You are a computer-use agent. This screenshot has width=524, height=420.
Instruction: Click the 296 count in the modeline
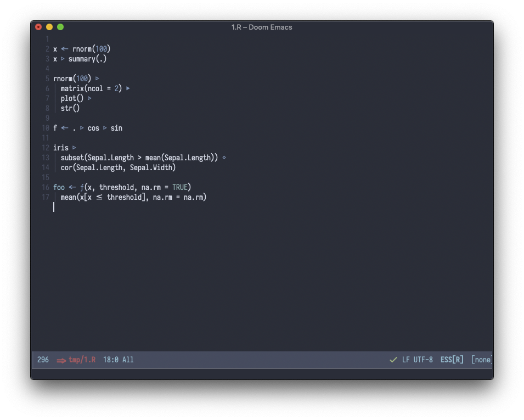click(43, 360)
